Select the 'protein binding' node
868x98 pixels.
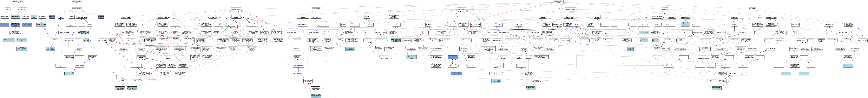click(x=5, y=17)
